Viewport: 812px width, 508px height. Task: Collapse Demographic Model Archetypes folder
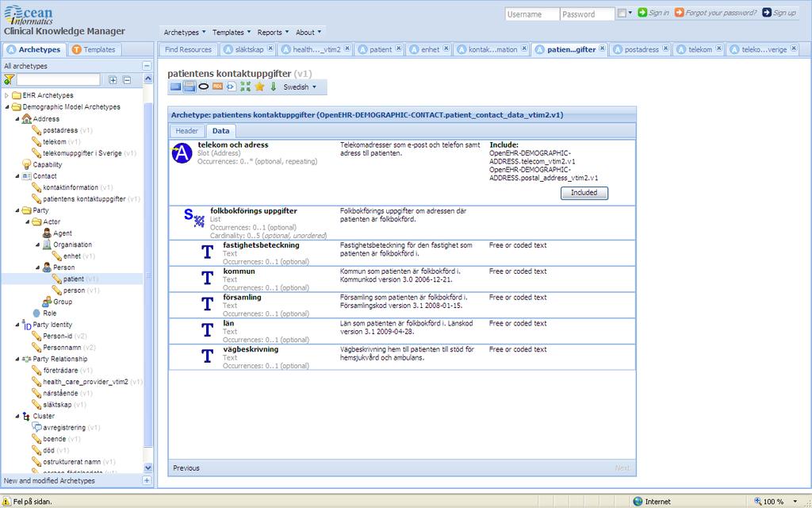(6, 107)
